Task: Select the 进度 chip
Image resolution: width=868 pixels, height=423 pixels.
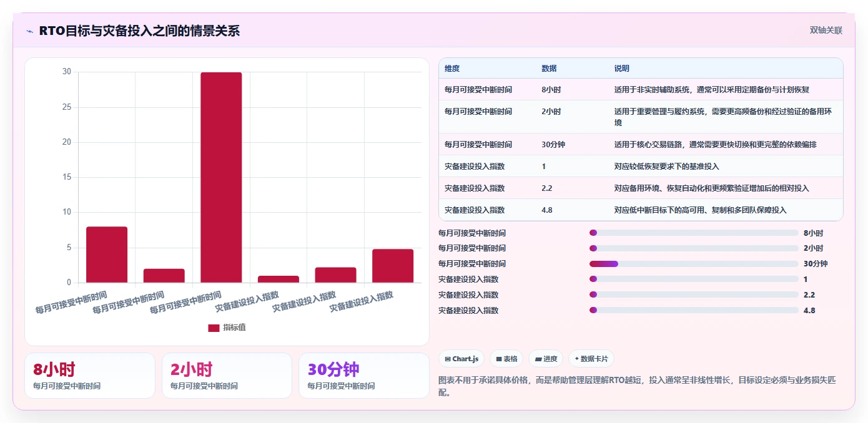Action: pos(546,359)
